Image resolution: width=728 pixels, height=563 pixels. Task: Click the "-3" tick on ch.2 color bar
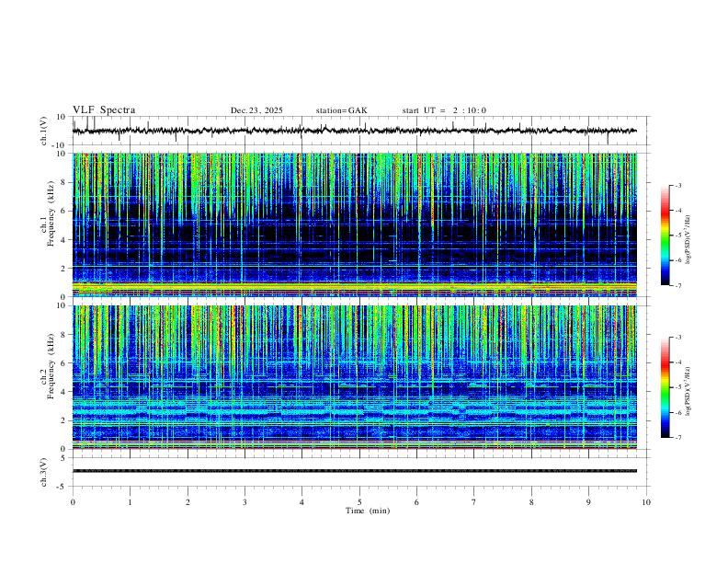click(x=678, y=338)
